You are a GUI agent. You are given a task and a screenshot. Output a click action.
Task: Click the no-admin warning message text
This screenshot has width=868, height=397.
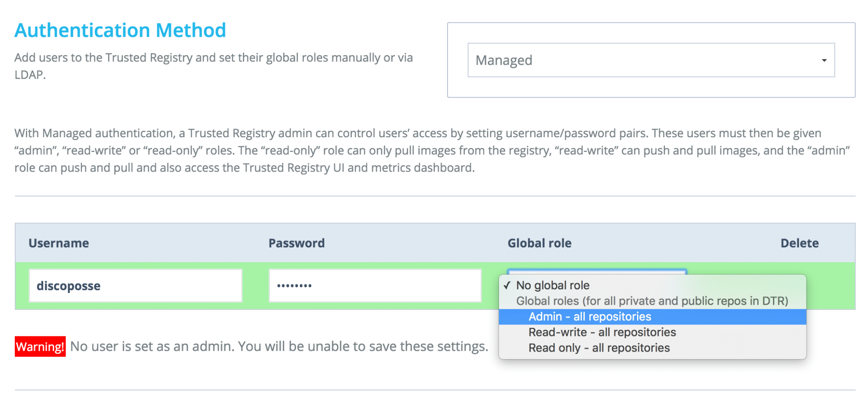(279, 347)
